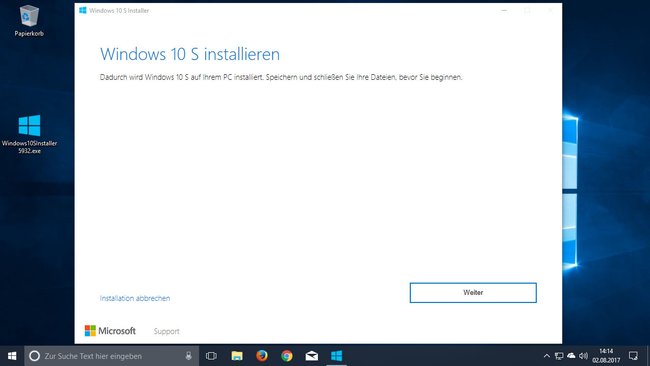Open the Mail app from taskbar
Screen dimensions: 650x366
click(x=312, y=356)
